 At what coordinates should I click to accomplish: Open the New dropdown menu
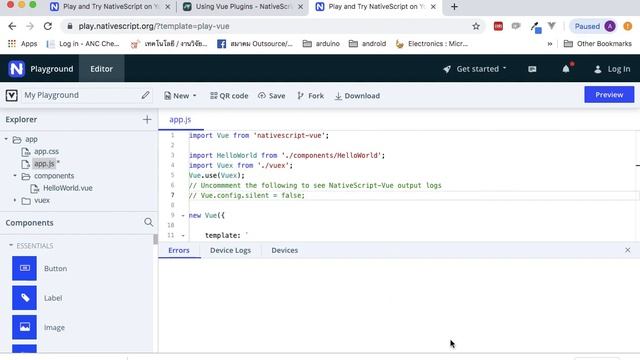tap(180, 96)
